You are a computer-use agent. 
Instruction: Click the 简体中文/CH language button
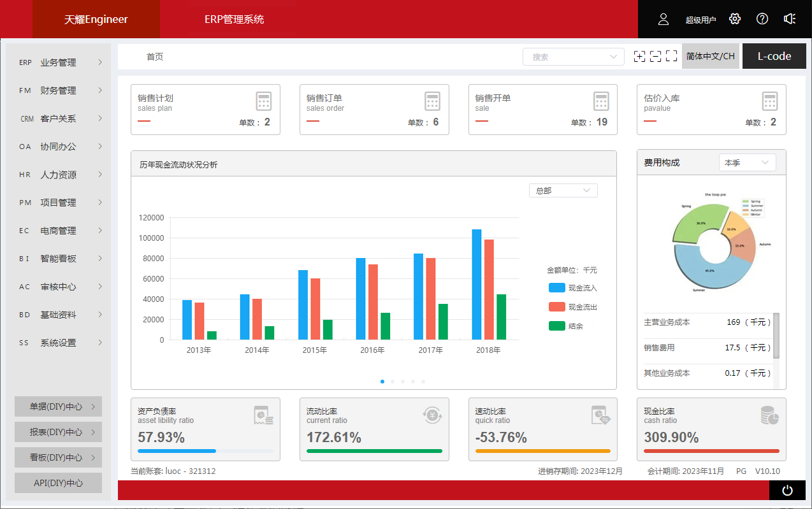(x=710, y=57)
